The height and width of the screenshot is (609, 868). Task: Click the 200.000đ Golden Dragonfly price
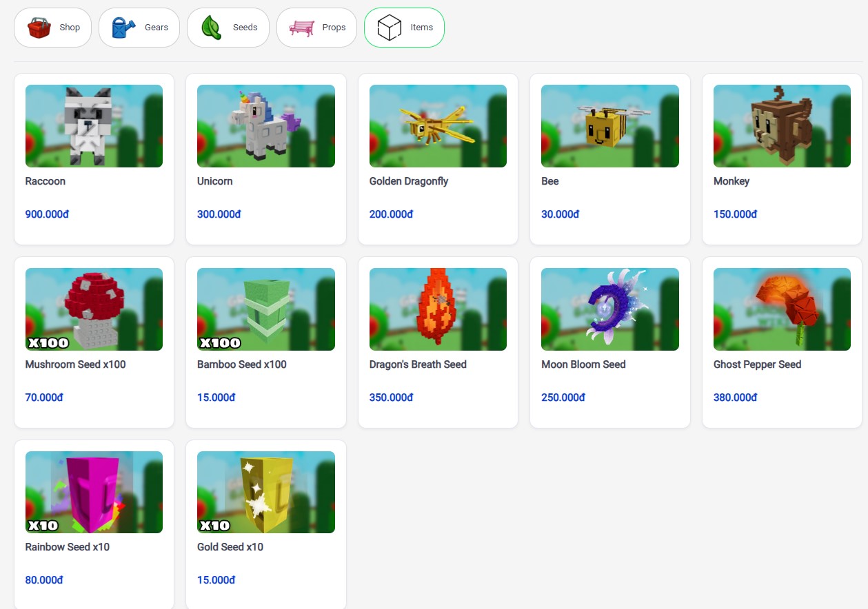(x=392, y=214)
